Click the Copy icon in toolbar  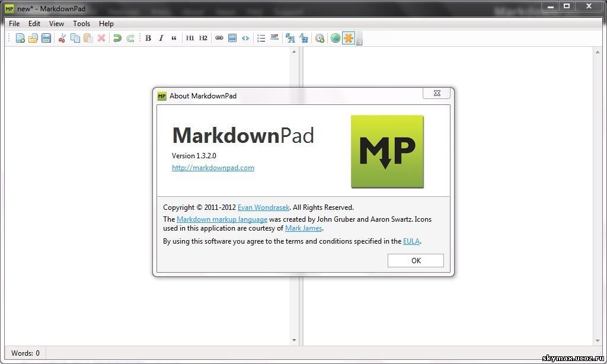point(75,38)
